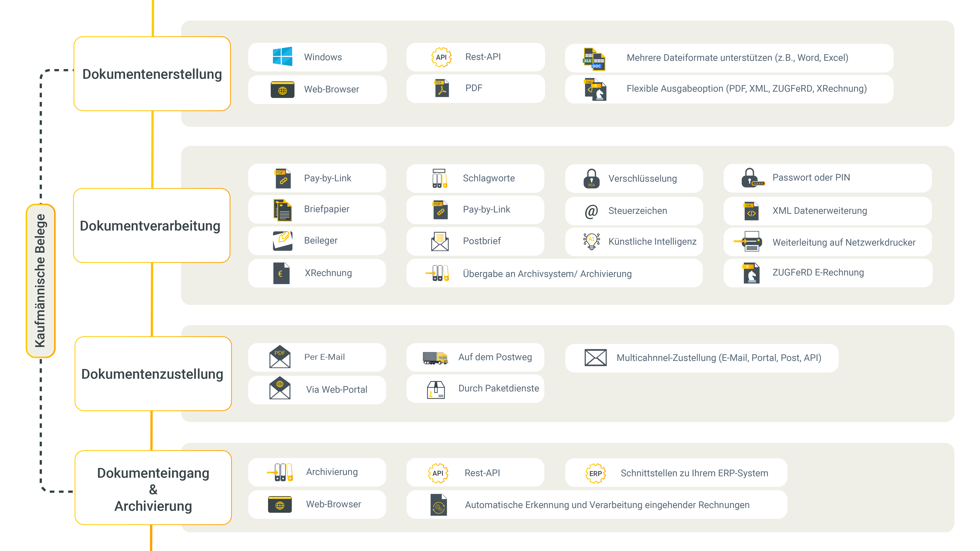Screen dimensions: 980x551
Task: Click the Kaufmännische Belege vertical label
Action: pos(40,281)
